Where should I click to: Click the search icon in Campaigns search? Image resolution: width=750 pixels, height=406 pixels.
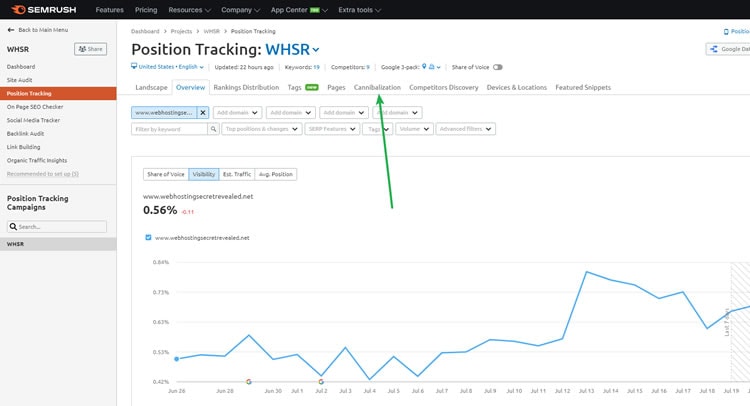tap(13, 227)
